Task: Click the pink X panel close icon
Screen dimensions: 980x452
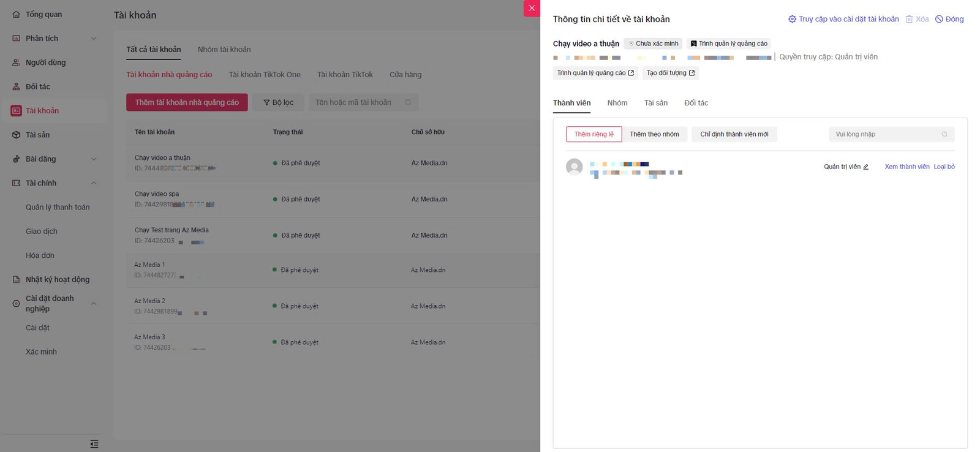Action: coord(532,9)
